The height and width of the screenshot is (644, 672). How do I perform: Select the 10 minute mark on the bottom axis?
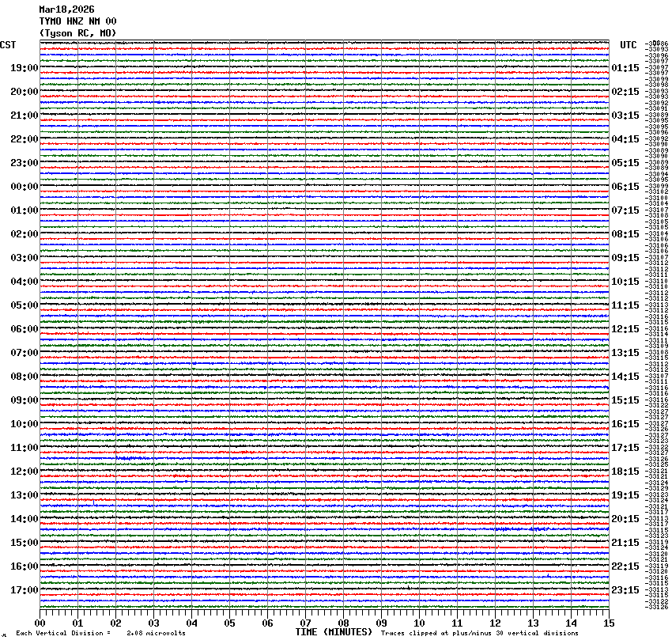[419, 623]
